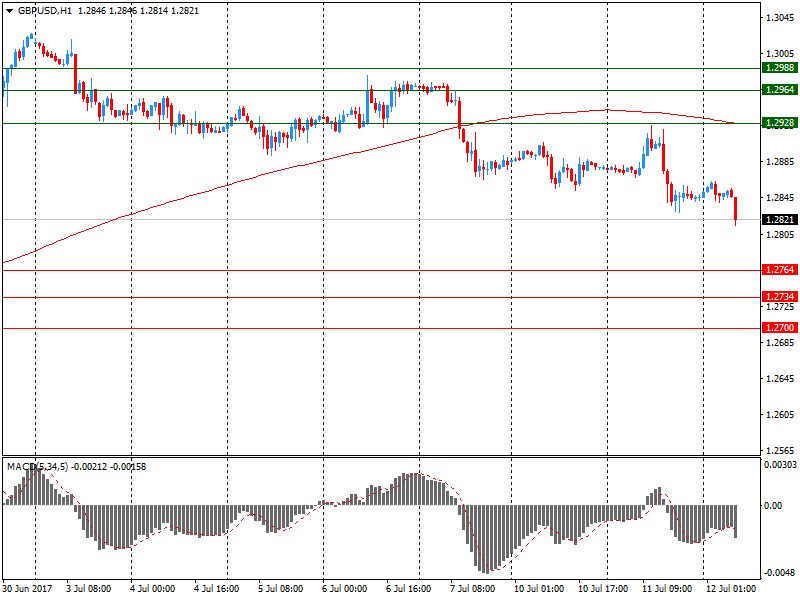The image size is (800, 600).
Task: Click the 7 Jul 08:00 time axis label
Action: [472, 589]
